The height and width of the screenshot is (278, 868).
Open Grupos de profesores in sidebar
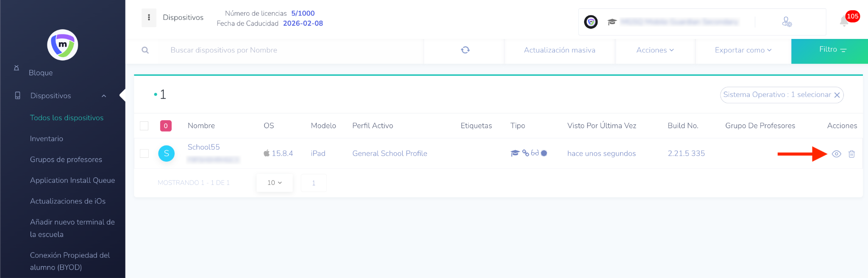66,160
